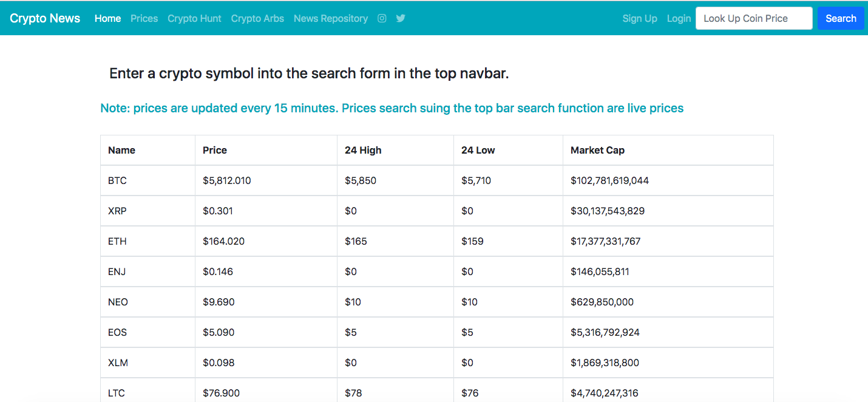Click the $5.090 price cell
The height and width of the screenshot is (402, 868).
pos(266,332)
